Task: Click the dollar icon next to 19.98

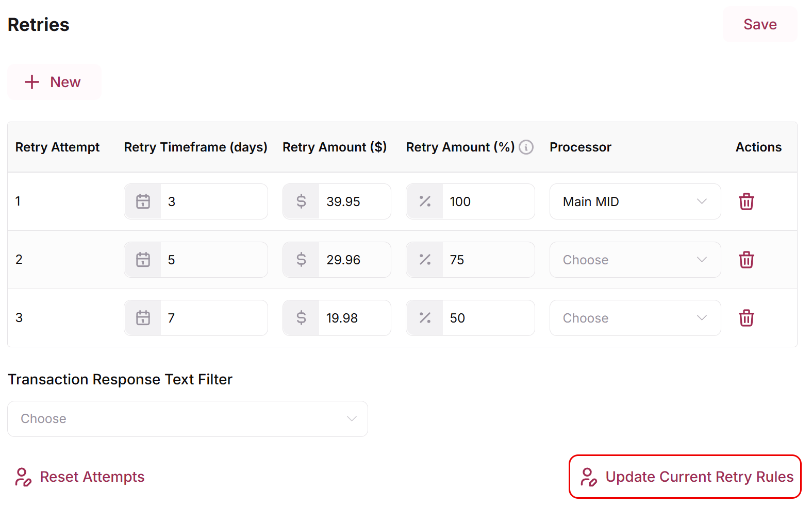Action: click(x=301, y=318)
